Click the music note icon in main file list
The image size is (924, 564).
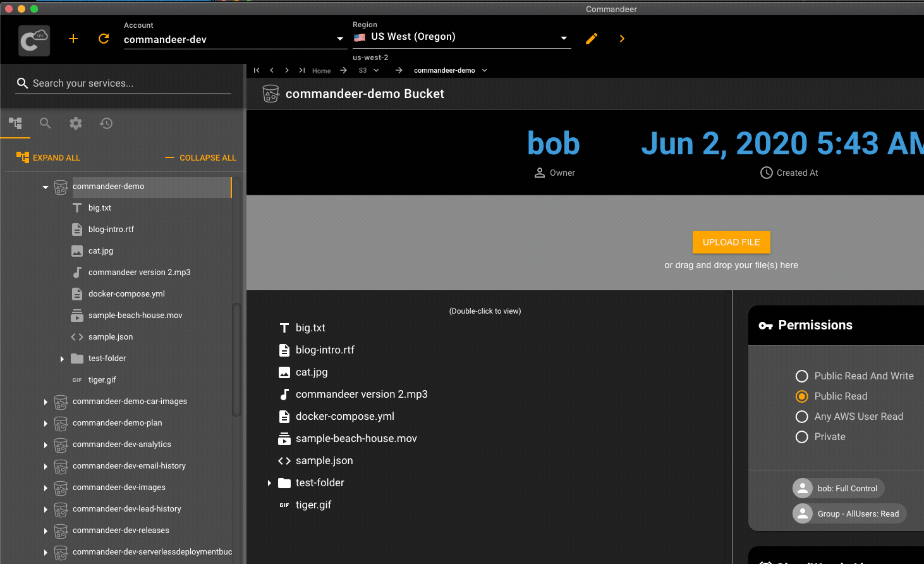284,395
